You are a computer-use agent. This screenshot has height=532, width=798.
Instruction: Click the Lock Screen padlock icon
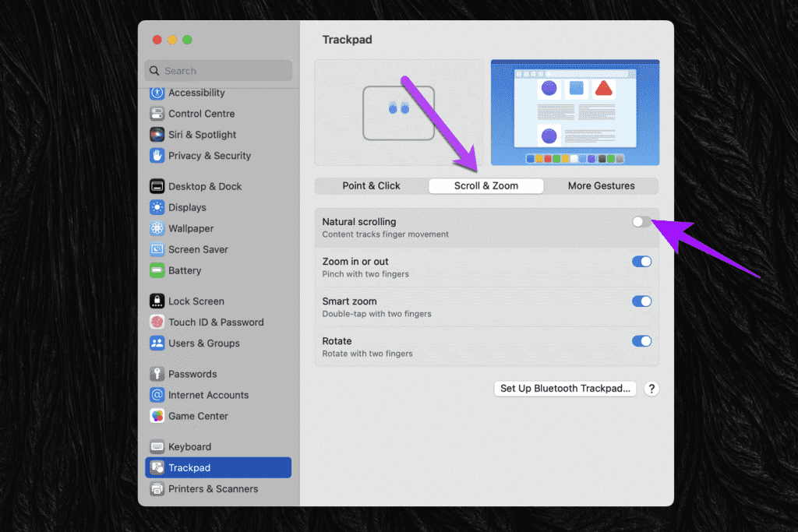[x=157, y=301]
